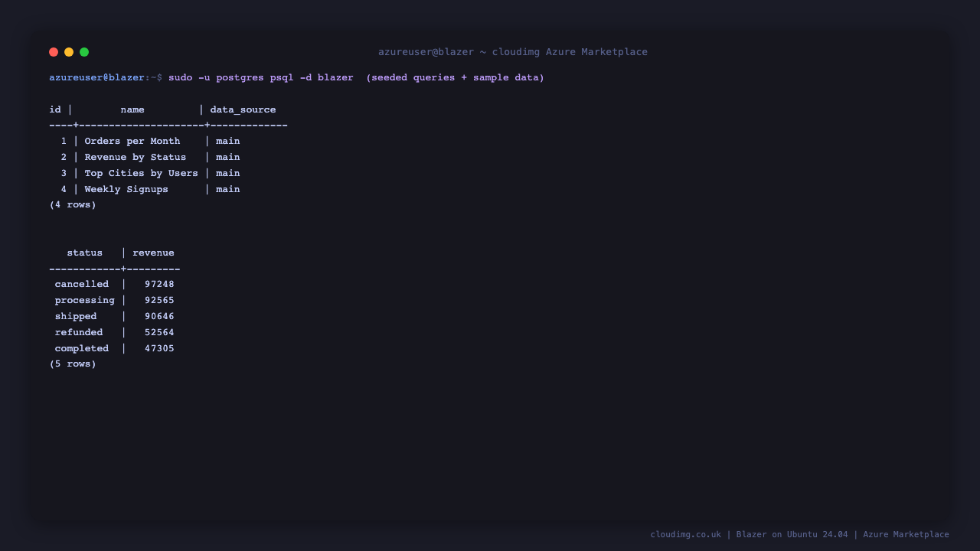Click the 'sudo -u postgres psql -d blazer' command

coord(261,77)
